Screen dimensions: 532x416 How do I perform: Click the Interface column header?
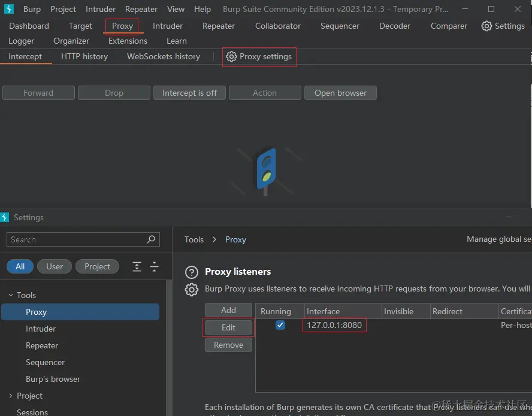[343, 311]
